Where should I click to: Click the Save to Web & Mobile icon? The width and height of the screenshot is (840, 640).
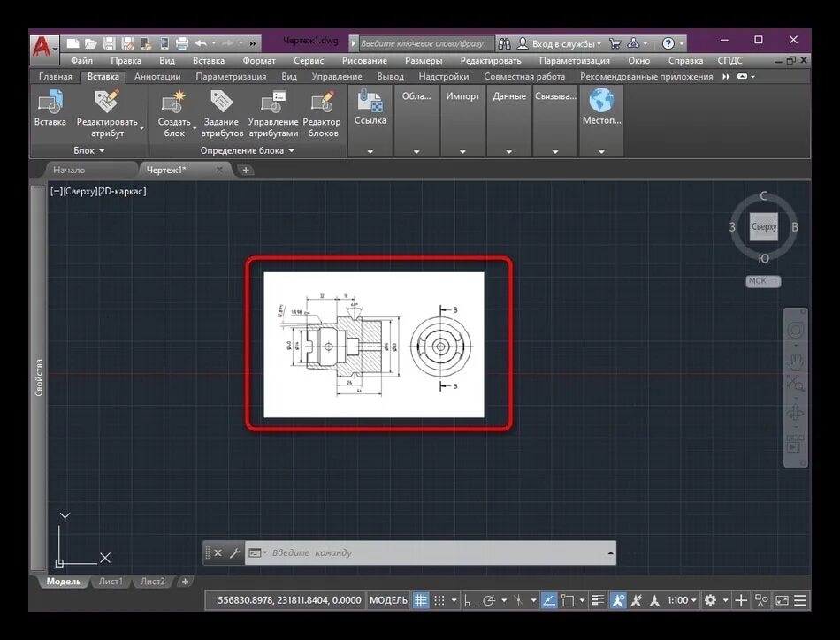point(164,42)
